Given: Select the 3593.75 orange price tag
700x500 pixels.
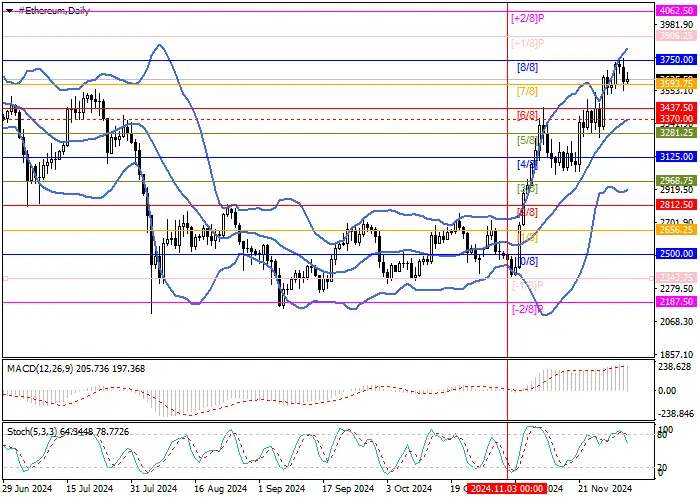Looking at the screenshot, I should tap(676, 84).
